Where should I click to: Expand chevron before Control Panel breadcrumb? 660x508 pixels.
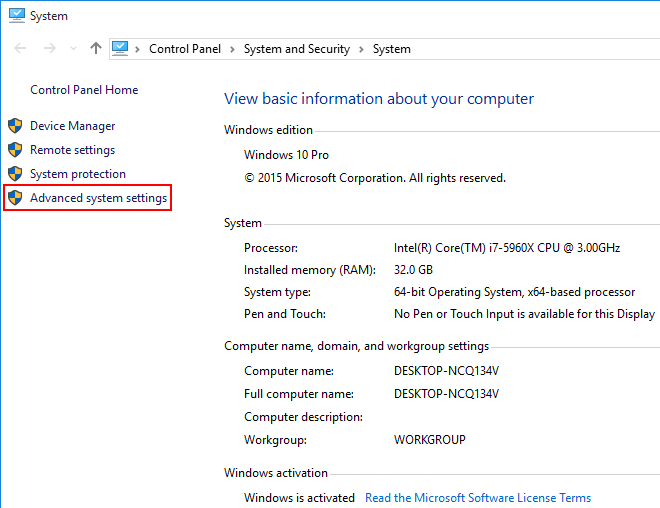click(137, 49)
